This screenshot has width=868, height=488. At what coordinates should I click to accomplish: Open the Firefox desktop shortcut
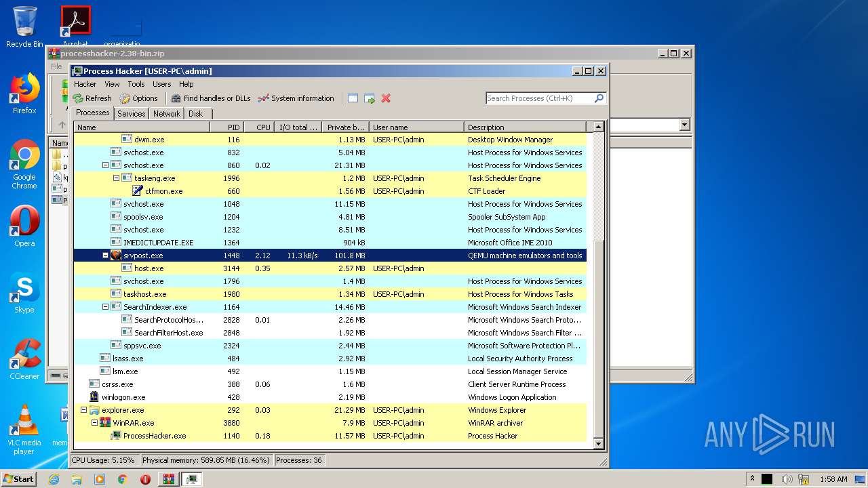(24, 94)
